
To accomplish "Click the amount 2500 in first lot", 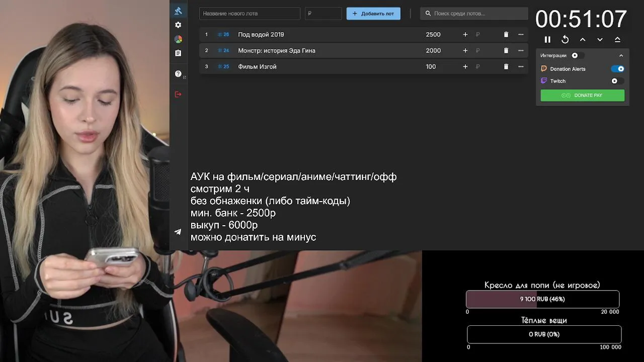I will point(433,35).
